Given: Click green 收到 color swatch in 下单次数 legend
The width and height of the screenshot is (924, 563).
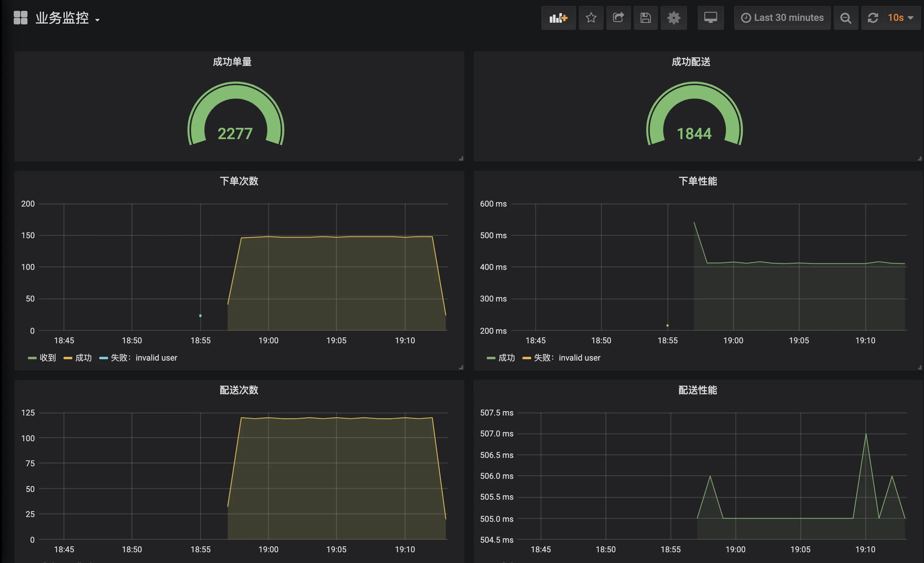Looking at the screenshot, I should point(32,358).
